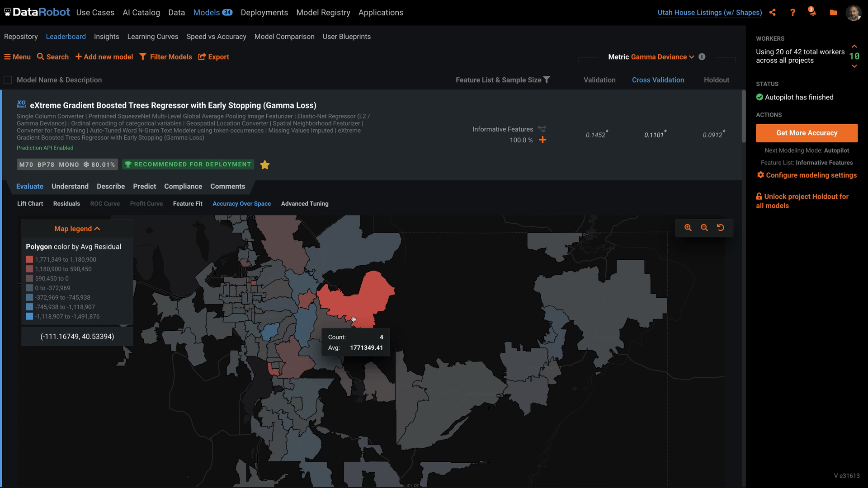Check the select-all models checkbox
This screenshot has width=868, height=488.
tap(8, 80)
